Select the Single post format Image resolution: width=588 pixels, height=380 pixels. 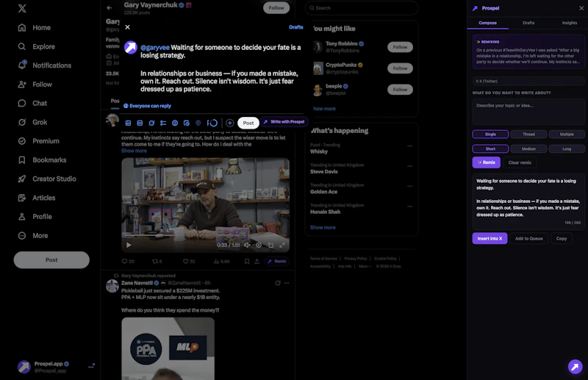(490, 135)
